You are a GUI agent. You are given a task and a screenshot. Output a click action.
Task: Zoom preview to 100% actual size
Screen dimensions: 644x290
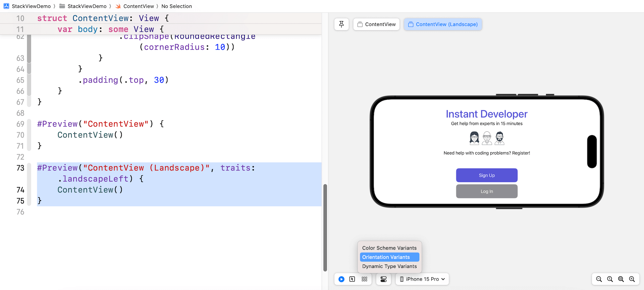(610, 279)
